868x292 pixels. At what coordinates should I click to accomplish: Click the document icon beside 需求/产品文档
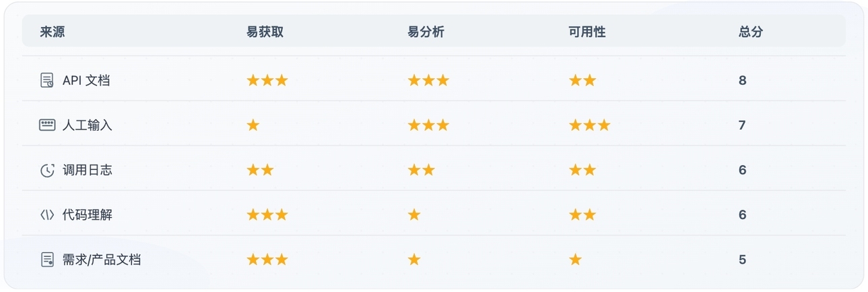pos(47,260)
